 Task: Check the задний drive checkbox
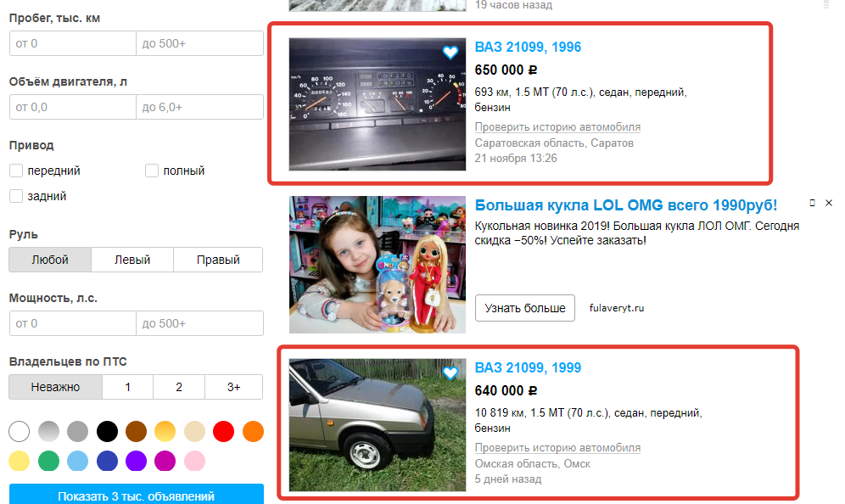(x=16, y=196)
